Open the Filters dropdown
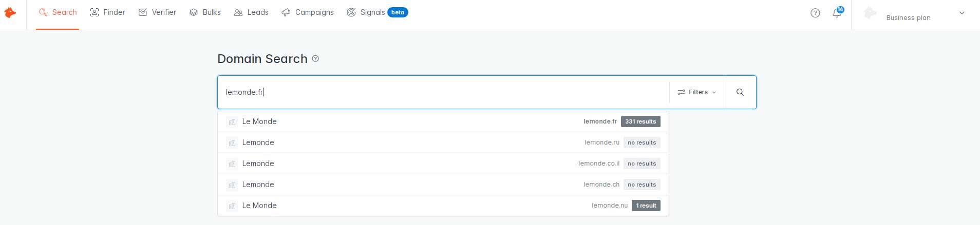 point(696,92)
